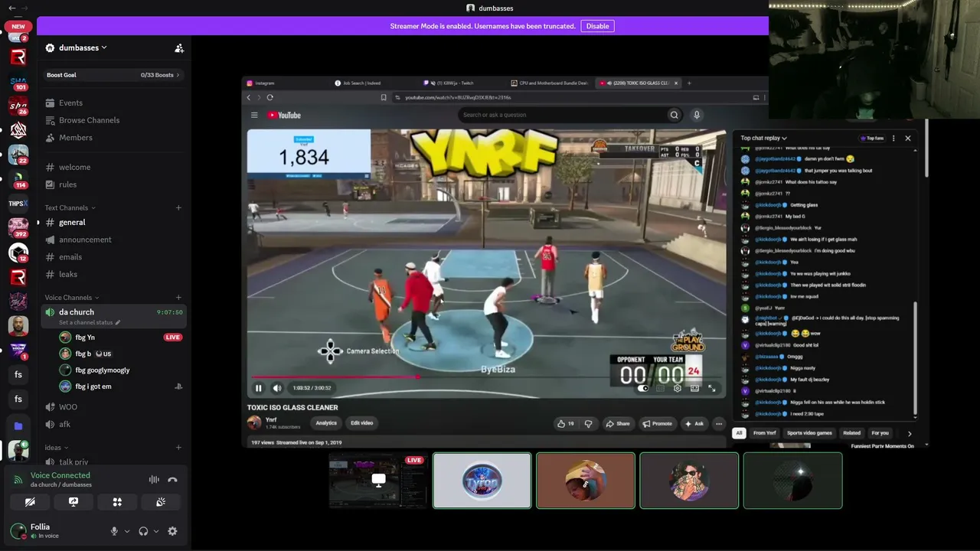Open the video player settings gear
Screen dimensions: 980x551
click(x=677, y=388)
